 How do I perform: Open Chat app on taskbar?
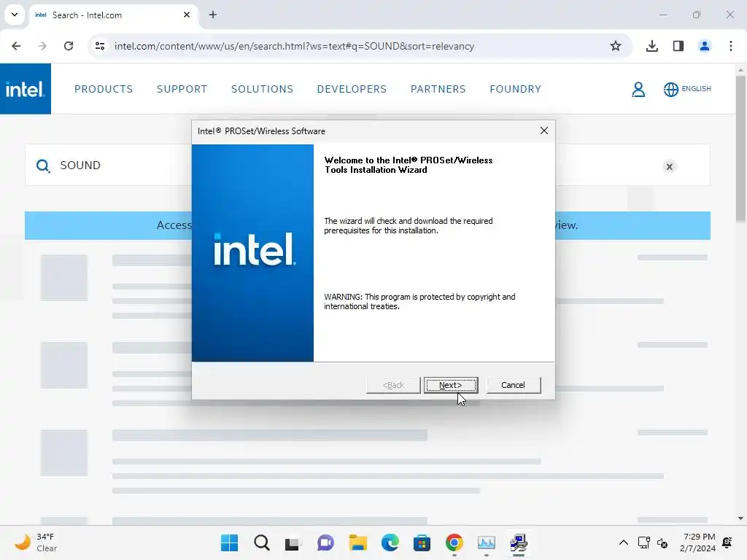click(x=325, y=542)
